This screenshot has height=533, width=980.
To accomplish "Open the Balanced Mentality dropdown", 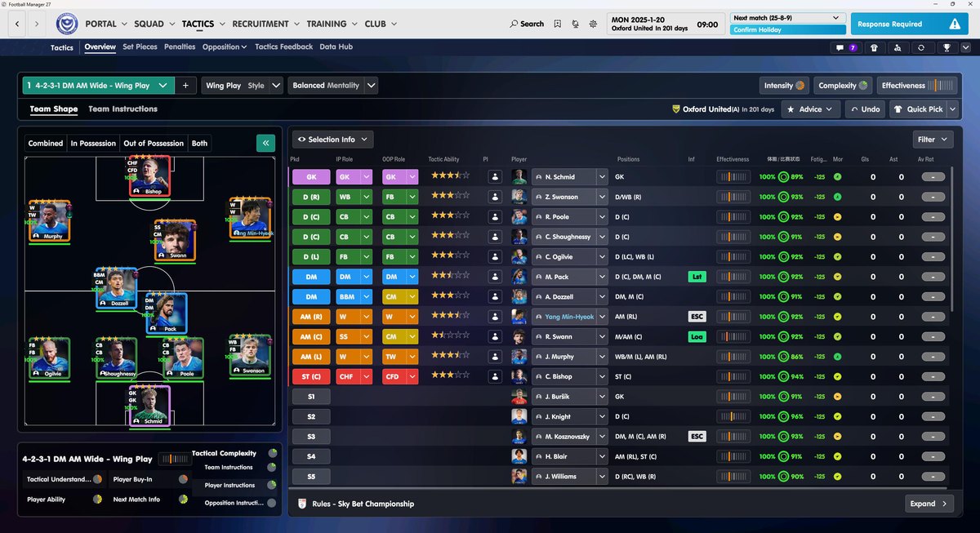I will [332, 85].
